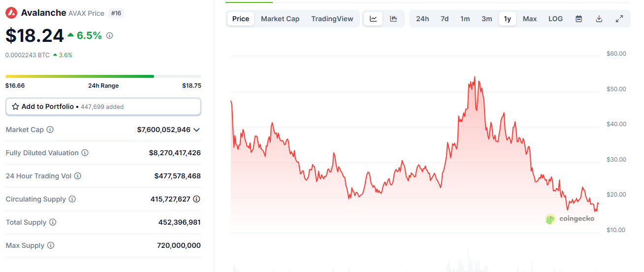Open info tooltip beside 6.5% price change
Image resolution: width=644 pixels, height=272 pixels.
pos(109,35)
